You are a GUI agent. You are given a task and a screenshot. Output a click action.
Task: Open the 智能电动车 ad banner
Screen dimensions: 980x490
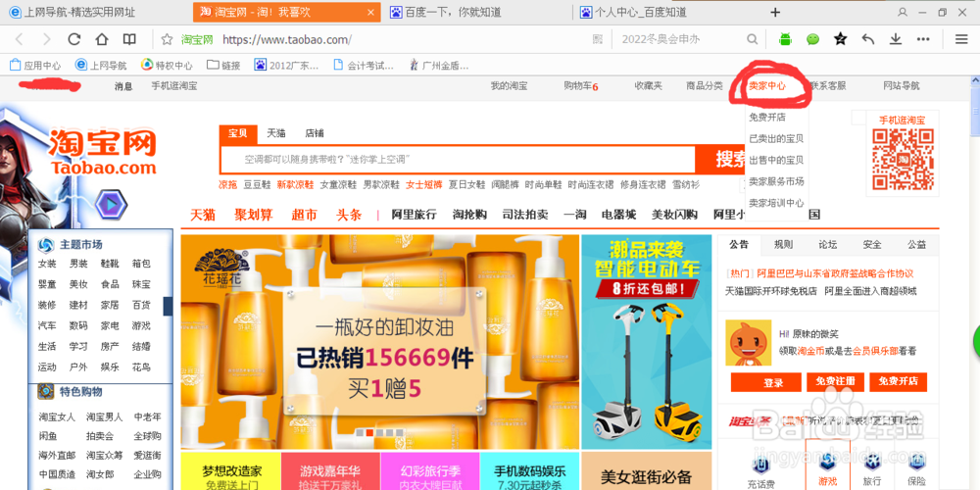point(646,342)
